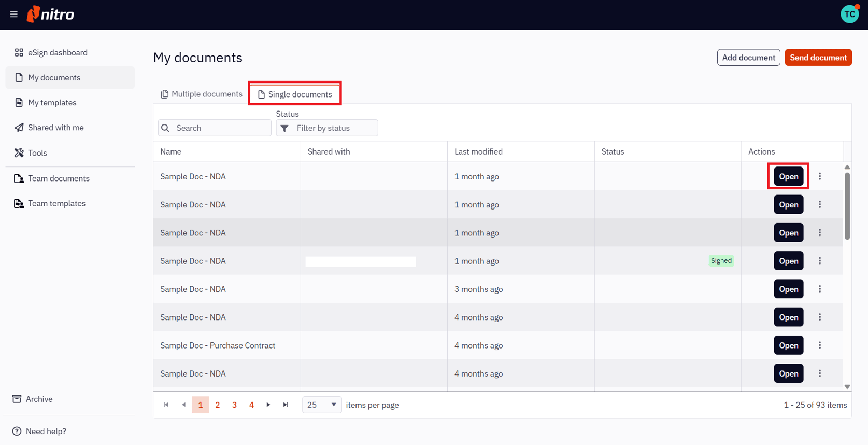The height and width of the screenshot is (445, 868).
Task: Open the NDA modified 3 months ago
Action: (789, 289)
